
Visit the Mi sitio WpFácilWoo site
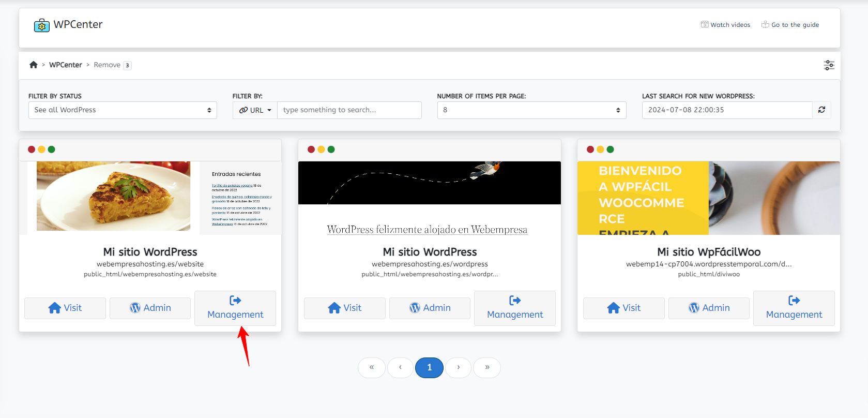pyautogui.click(x=624, y=308)
